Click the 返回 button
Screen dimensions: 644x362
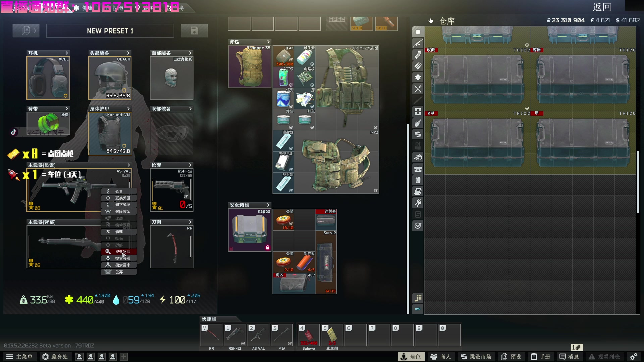pos(602,7)
